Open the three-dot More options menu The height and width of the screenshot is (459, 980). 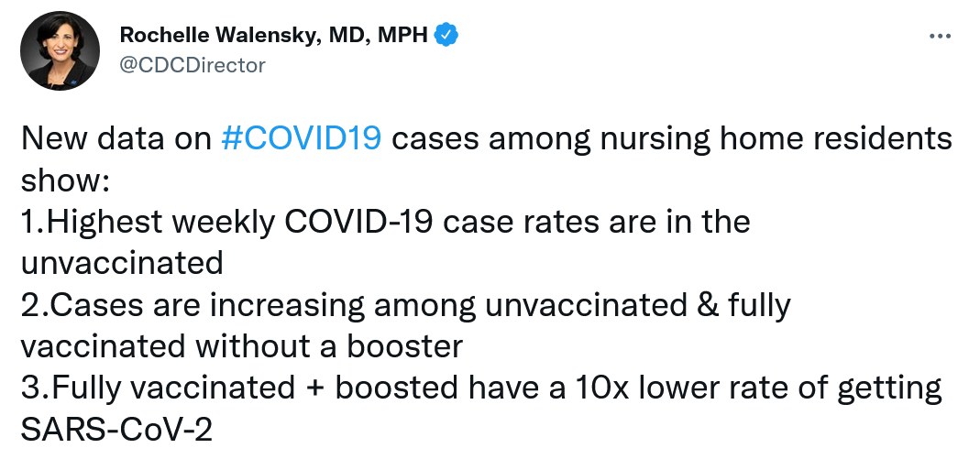941,37
